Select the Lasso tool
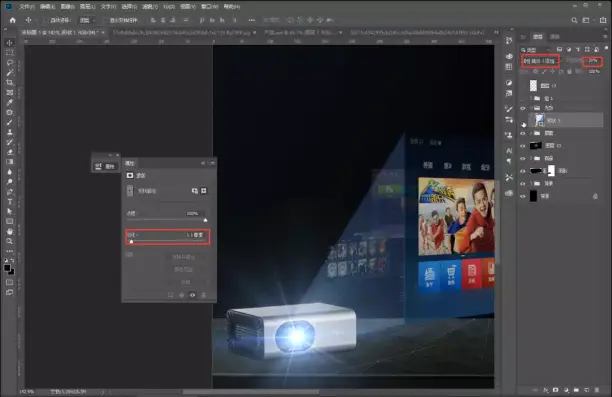Image resolution: width=612 pixels, height=397 pixels. coord(10,62)
